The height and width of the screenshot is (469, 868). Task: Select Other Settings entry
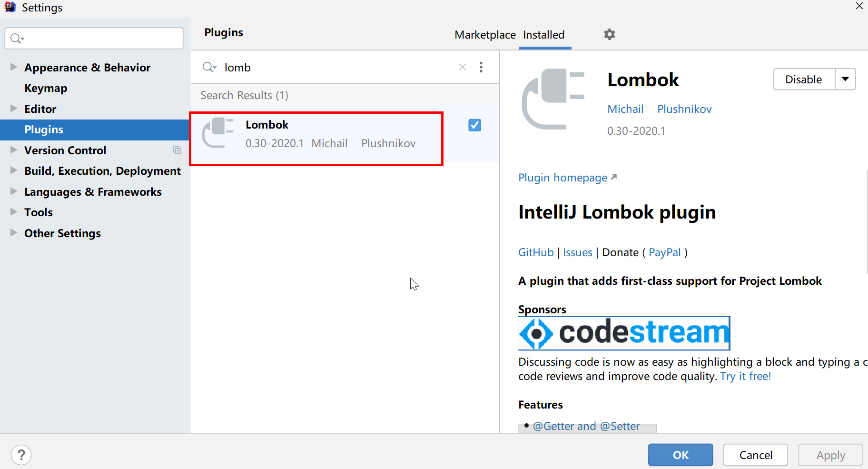point(62,233)
